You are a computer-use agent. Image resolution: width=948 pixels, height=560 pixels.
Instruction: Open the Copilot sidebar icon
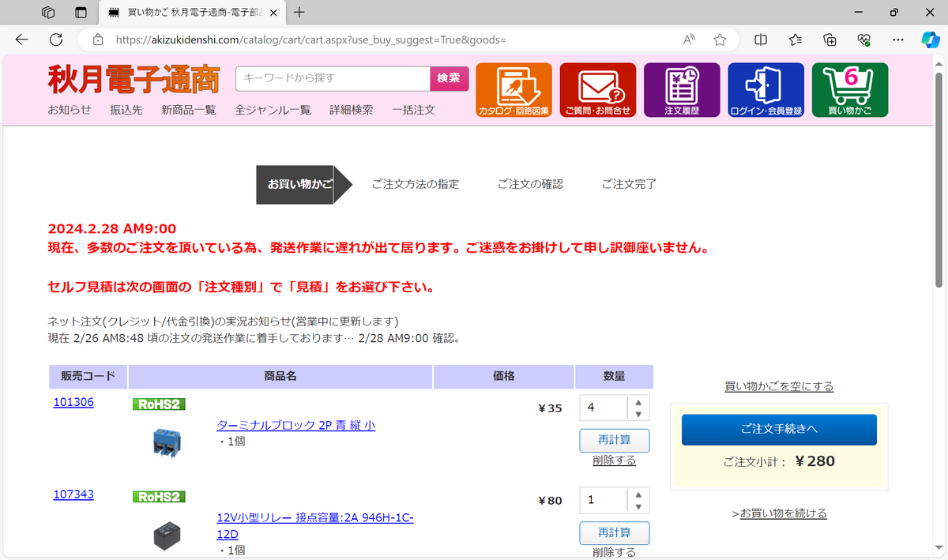[x=930, y=39]
